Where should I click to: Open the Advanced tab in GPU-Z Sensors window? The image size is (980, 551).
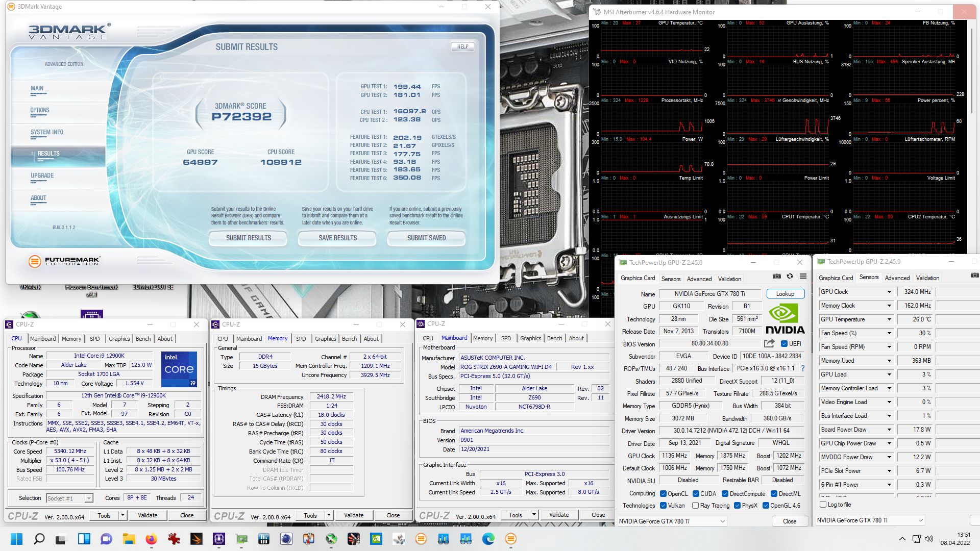point(897,278)
